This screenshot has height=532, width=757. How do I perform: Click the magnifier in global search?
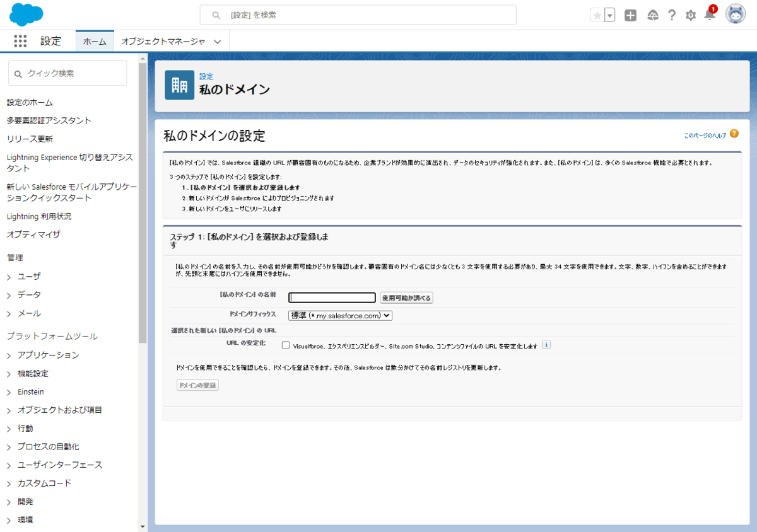pyautogui.click(x=216, y=14)
